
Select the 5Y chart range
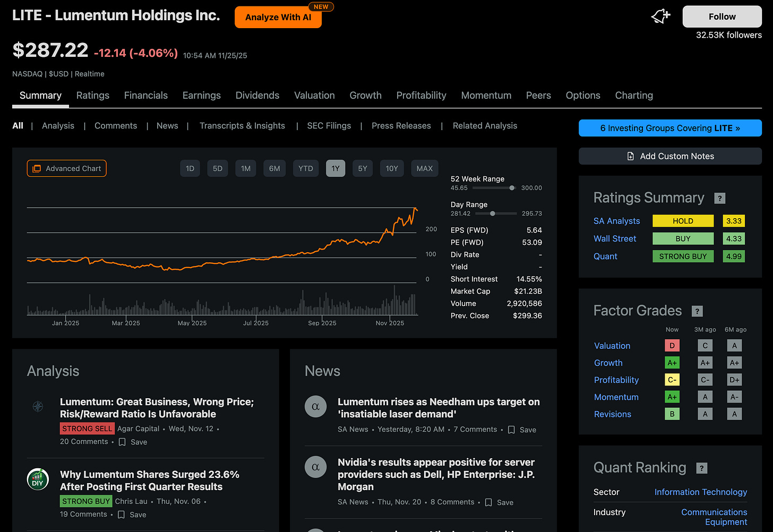[363, 168]
